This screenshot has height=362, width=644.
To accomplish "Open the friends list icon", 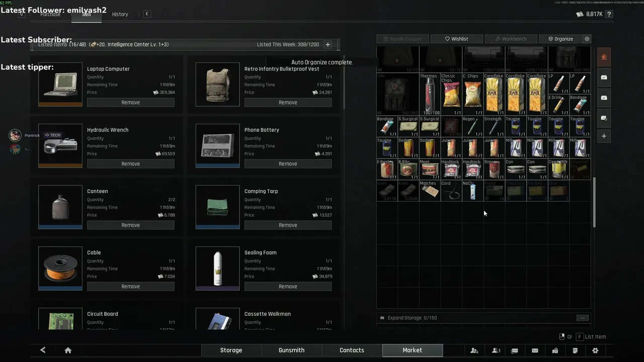I will tap(496, 350).
